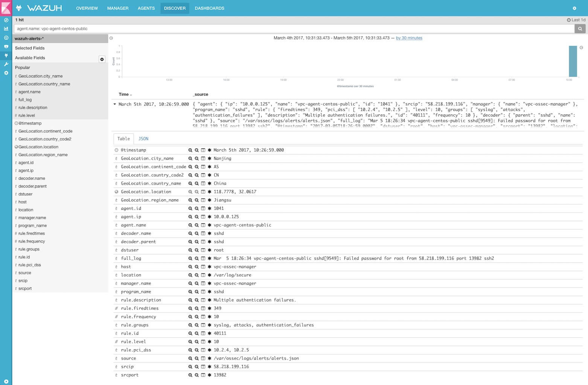
Task: Toggle column for program_name in table
Action: coord(203,292)
